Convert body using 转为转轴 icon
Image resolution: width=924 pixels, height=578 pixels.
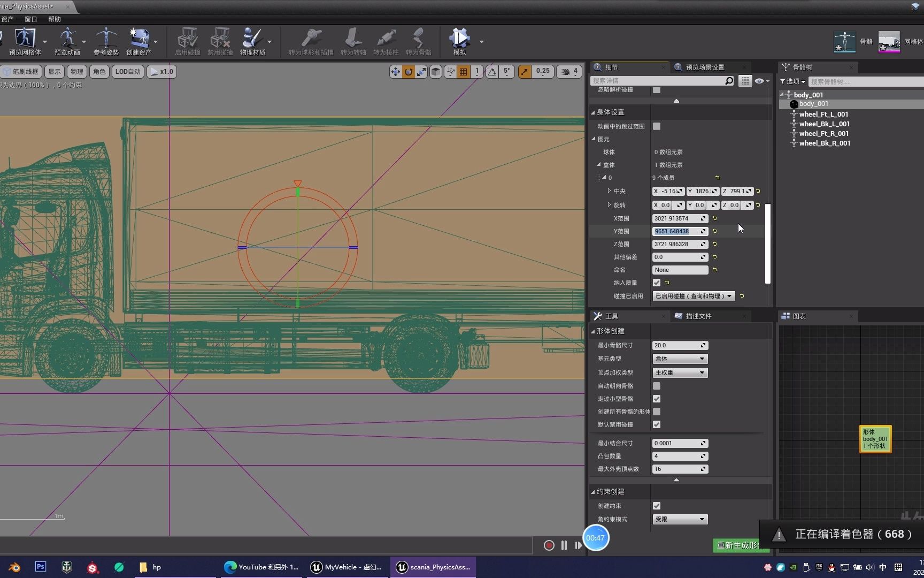[x=352, y=41]
